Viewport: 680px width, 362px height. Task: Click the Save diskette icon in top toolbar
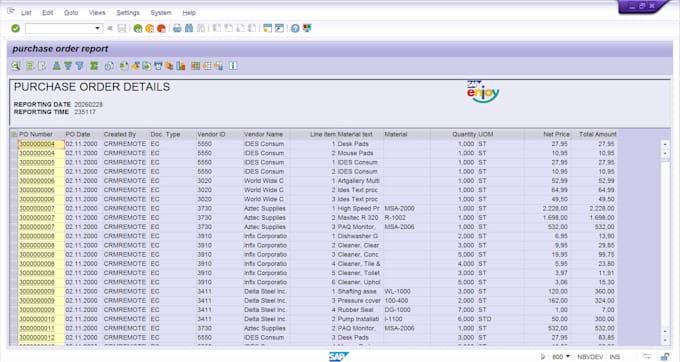pos(122,28)
